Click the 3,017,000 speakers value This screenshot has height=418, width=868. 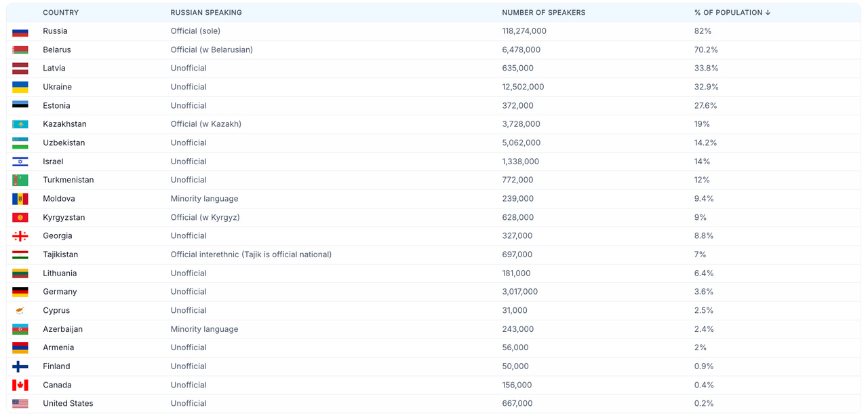pos(520,292)
